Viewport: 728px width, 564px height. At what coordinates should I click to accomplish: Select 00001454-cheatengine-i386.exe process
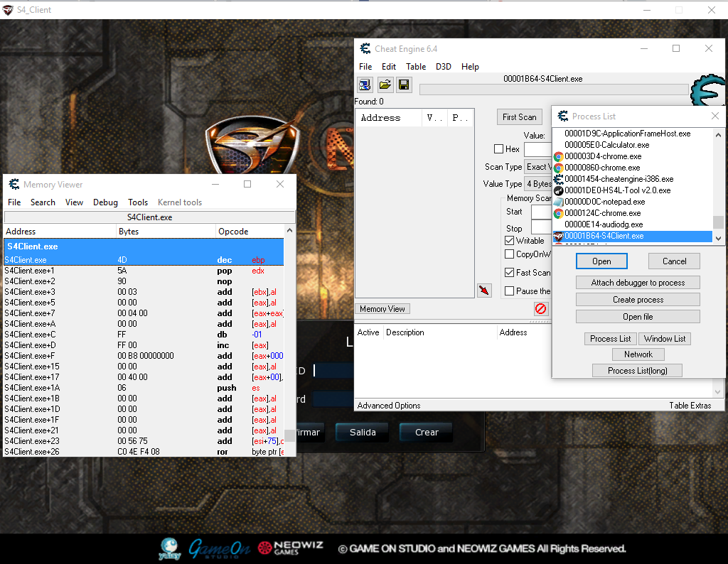click(x=632, y=179)
